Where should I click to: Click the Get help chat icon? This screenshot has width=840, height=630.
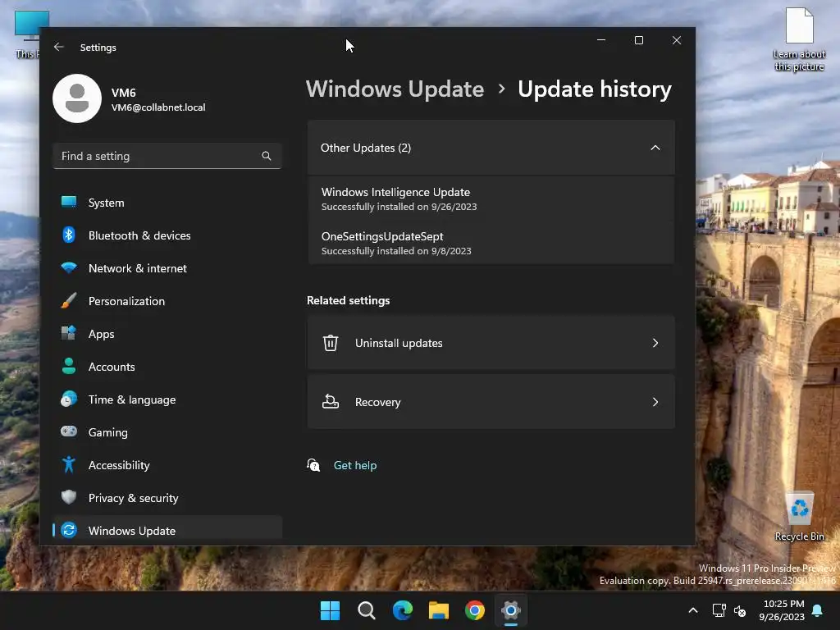tap(313, 465)
